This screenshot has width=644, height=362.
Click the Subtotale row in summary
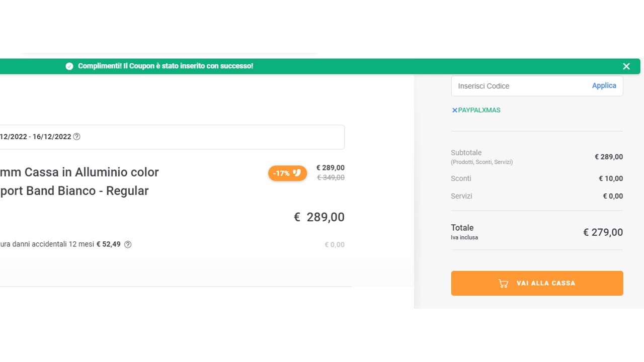pos(537,156)
